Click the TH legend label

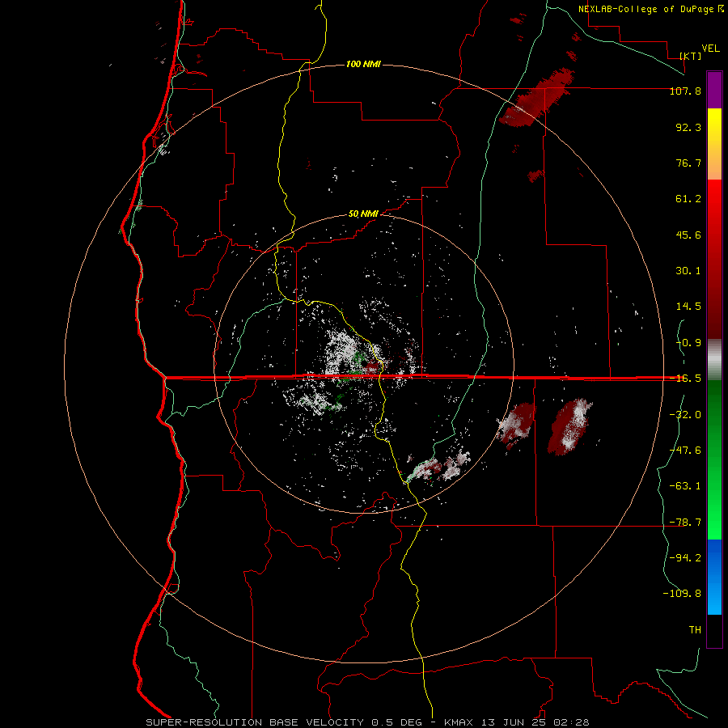tap(695, 629)
